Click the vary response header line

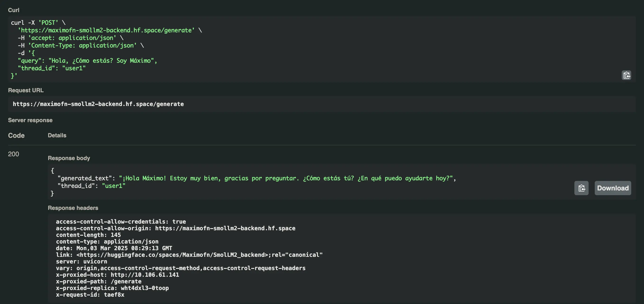click(180, 268)
